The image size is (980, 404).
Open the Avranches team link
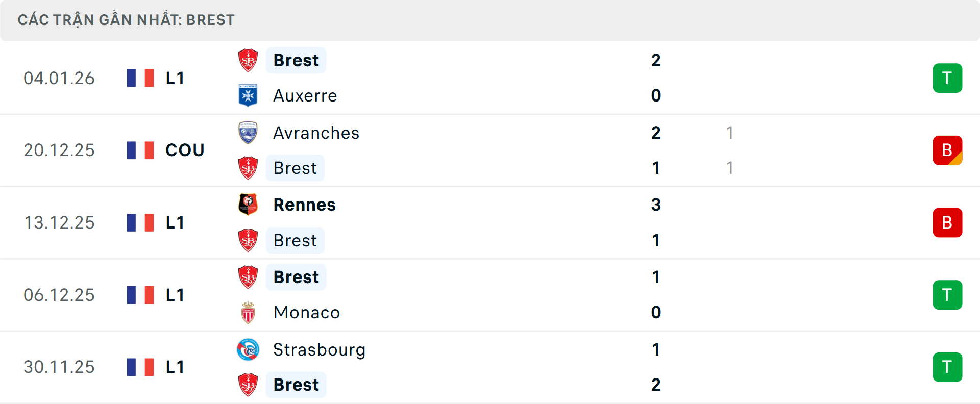[316, 133]
